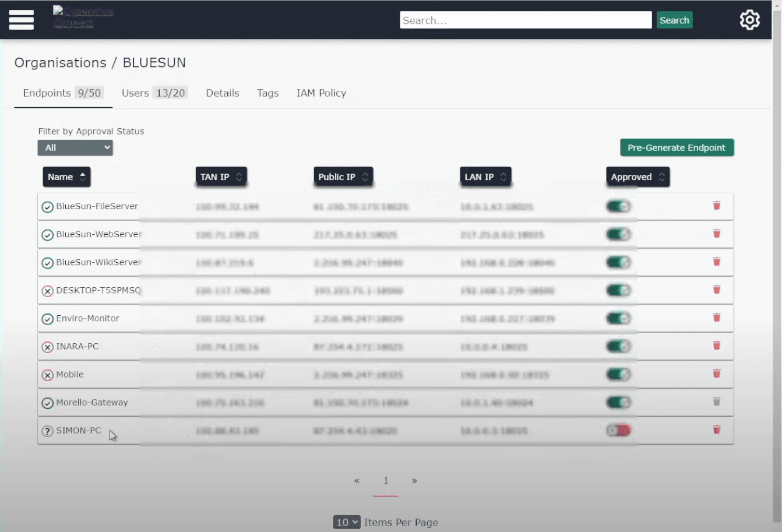Click the Pre-Generate Endpoint button

click(x=676, y=148)
